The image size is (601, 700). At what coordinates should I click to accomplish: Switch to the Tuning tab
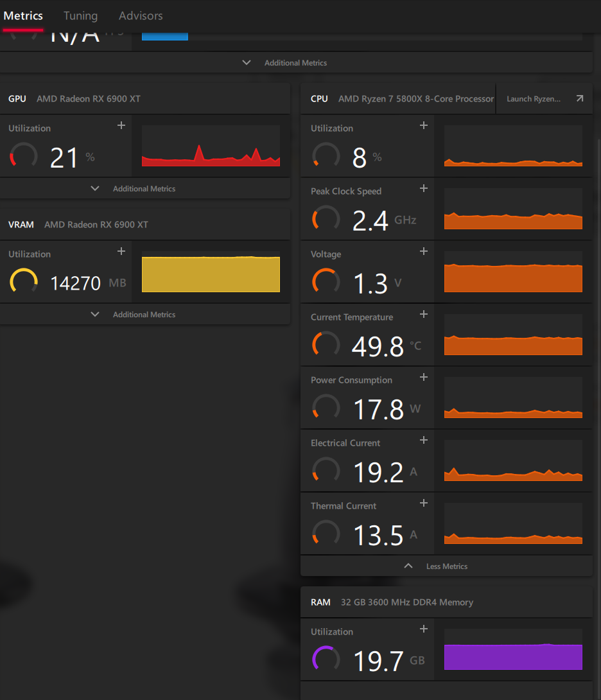[80, 15]
